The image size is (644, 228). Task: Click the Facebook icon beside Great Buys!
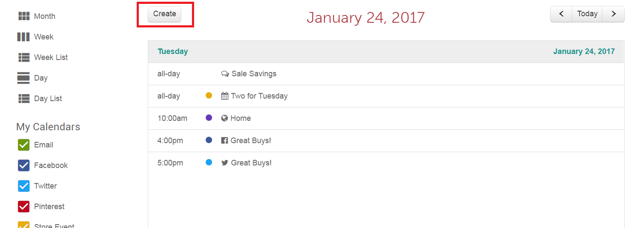[x=225, y=140]
